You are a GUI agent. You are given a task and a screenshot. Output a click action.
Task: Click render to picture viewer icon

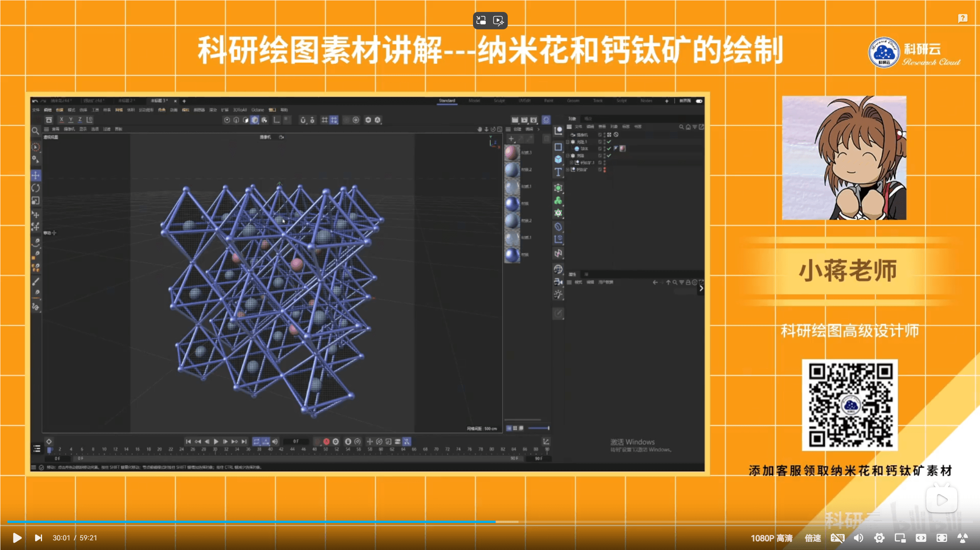coord(524,120)
